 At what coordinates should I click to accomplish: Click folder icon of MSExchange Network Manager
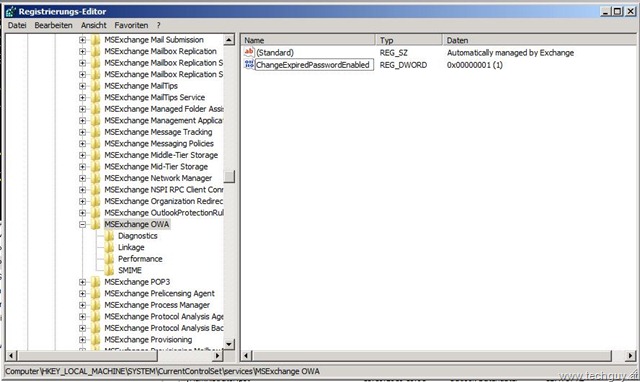click(x=96, y=178)
